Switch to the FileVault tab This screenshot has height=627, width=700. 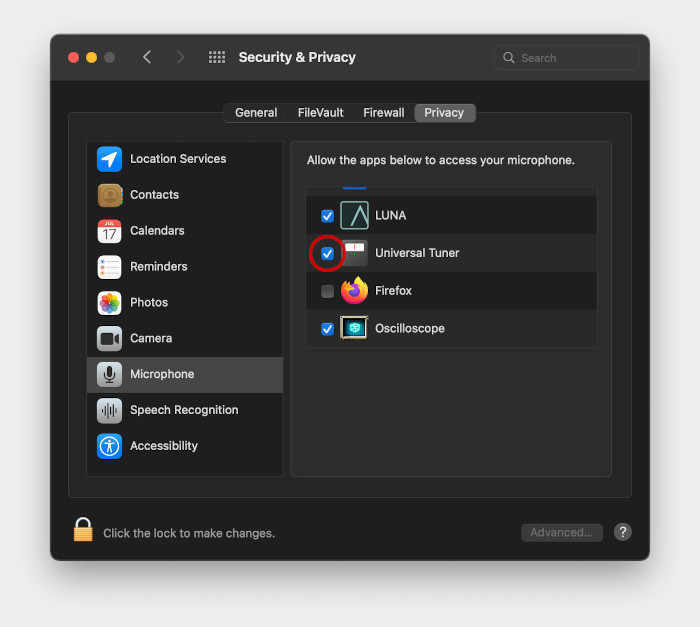tap(319, 113)
